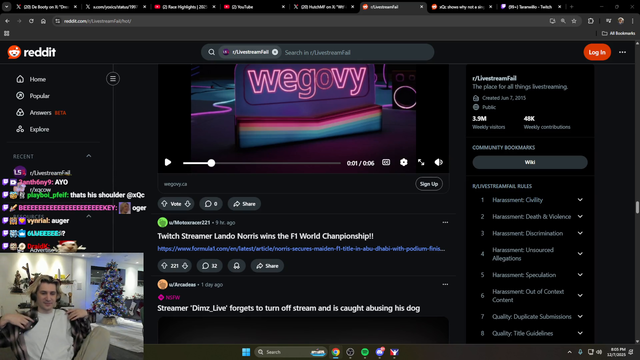Screen dimensions: 640x360
Task: Reload the page
Action: (31, 21)
